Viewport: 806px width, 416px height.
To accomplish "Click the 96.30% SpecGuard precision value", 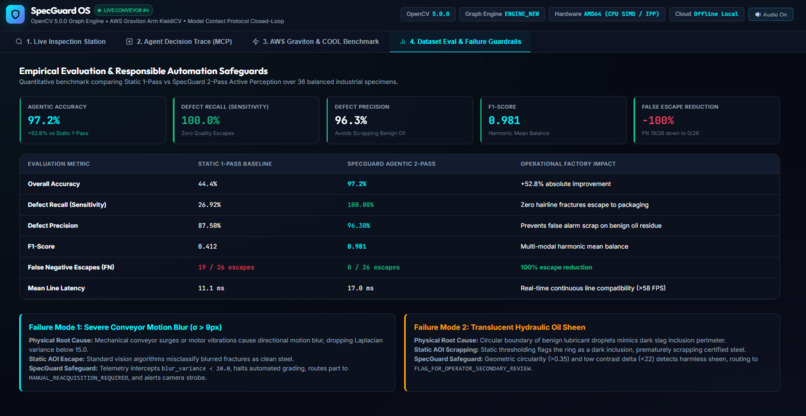I will tap(359, 226).
